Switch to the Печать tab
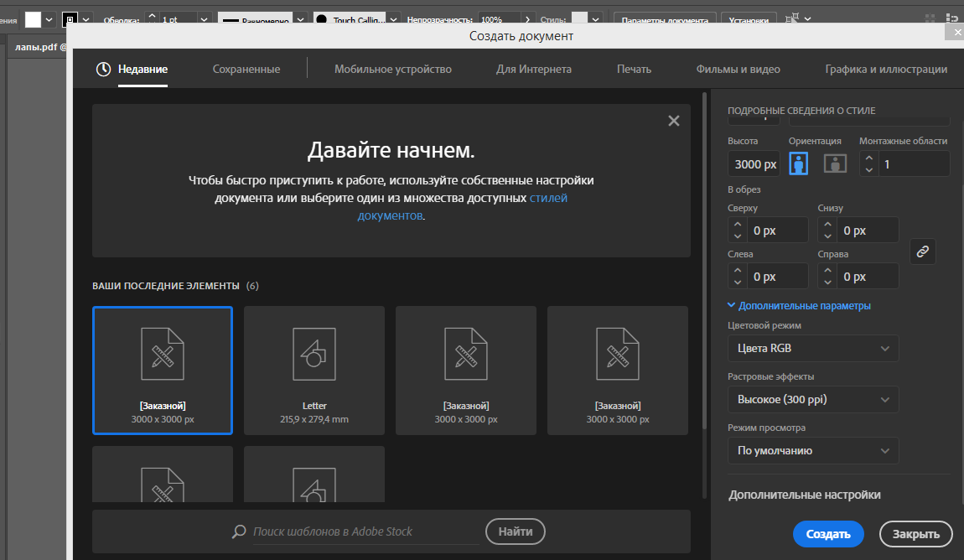The image size is (964, 560). (x=634, y=70)
